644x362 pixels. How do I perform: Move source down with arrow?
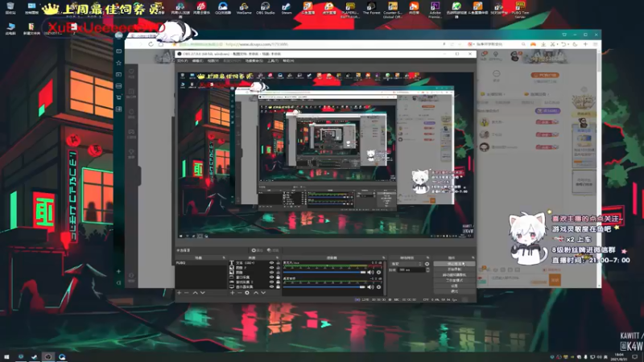tap(263, 293)
